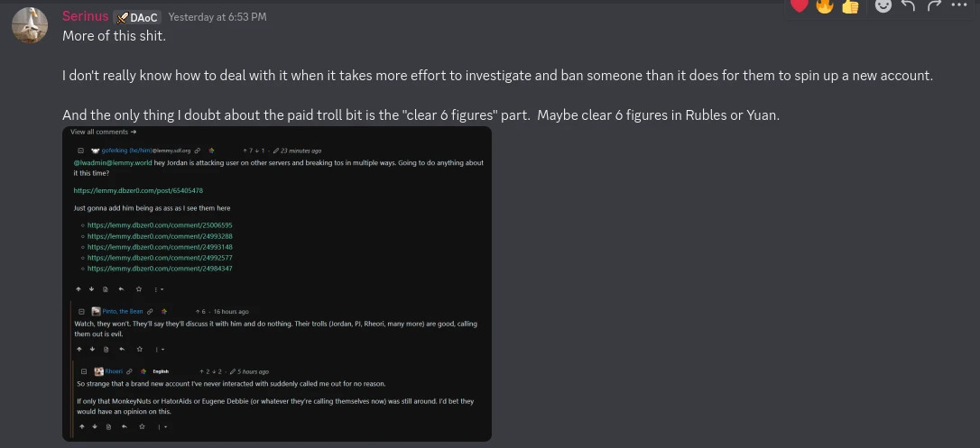Downvote goferking's comment using the down arrow
This screenshot has height=448, width=980.
[x=92, y=289]
